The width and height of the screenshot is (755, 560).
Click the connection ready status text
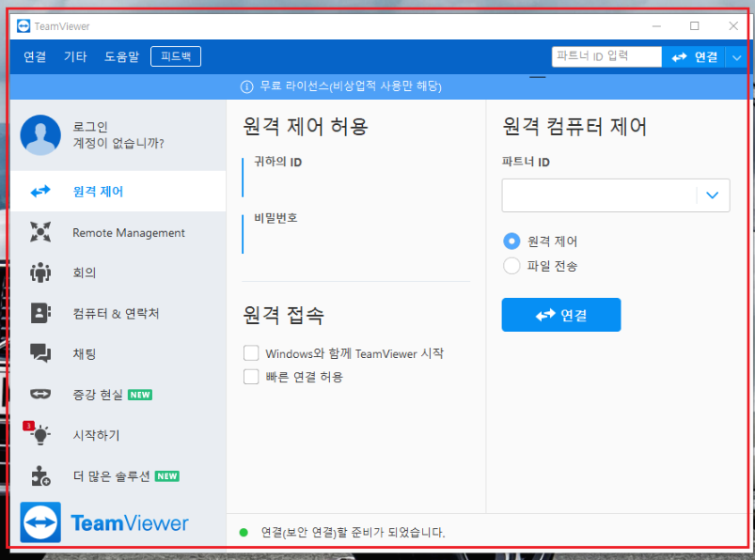pyautogui.click(x=353, y=532)
